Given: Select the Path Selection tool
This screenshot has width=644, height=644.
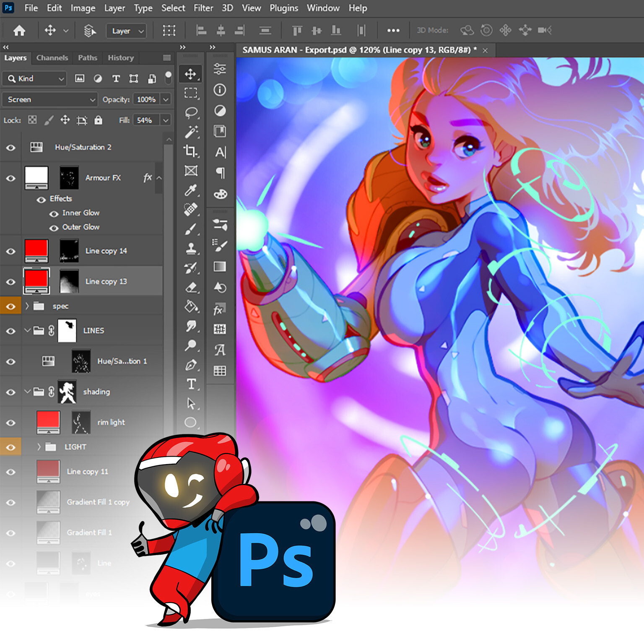Looking at the screenshot, I should coord(191,403).
